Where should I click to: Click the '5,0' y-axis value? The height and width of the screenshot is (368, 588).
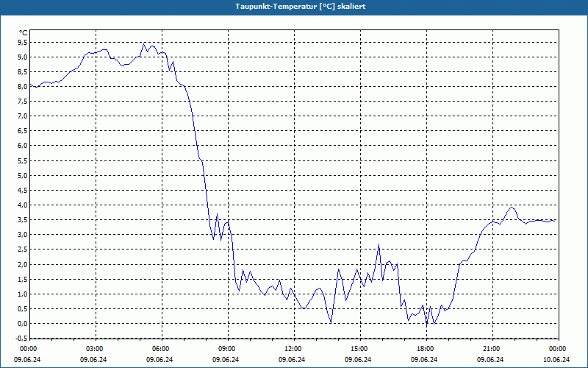pos(23,175)
